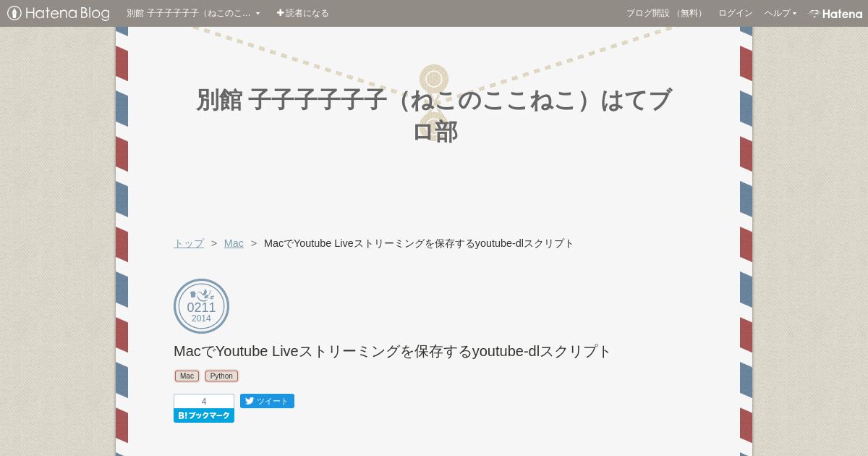Click the breadcrumb text ending youtube-dlスクリプト
This screenshot has height=456, width=868.
[419, 243]
